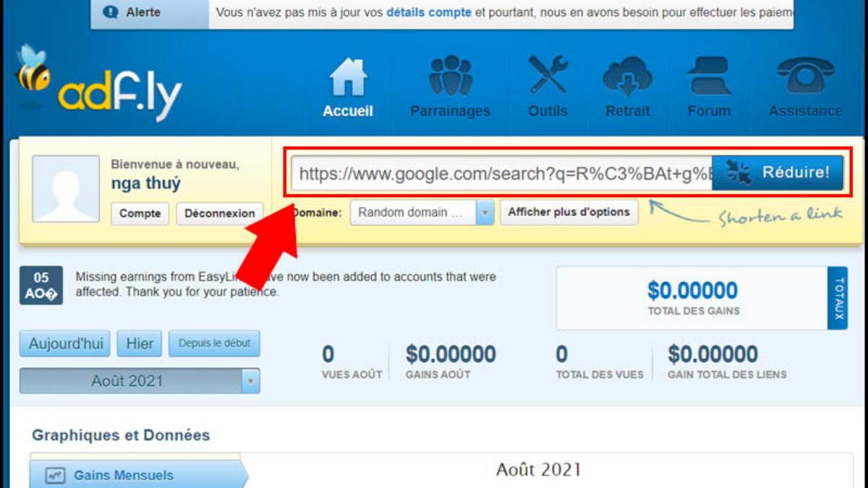Viewport: 868px width, 488px height.
Task: Click the TOTAL DES VUES count
Action: [562, 354]
